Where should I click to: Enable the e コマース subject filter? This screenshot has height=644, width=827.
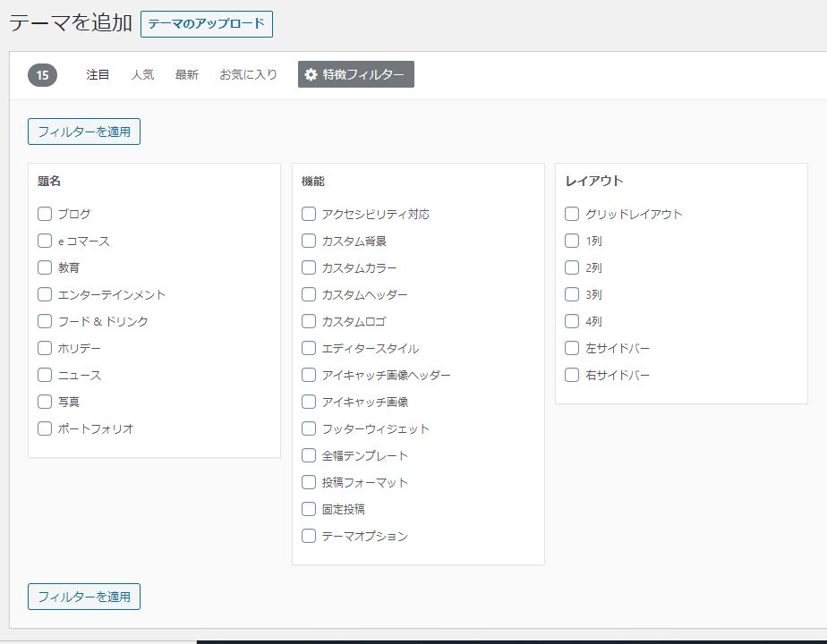(x=45, y=241)
